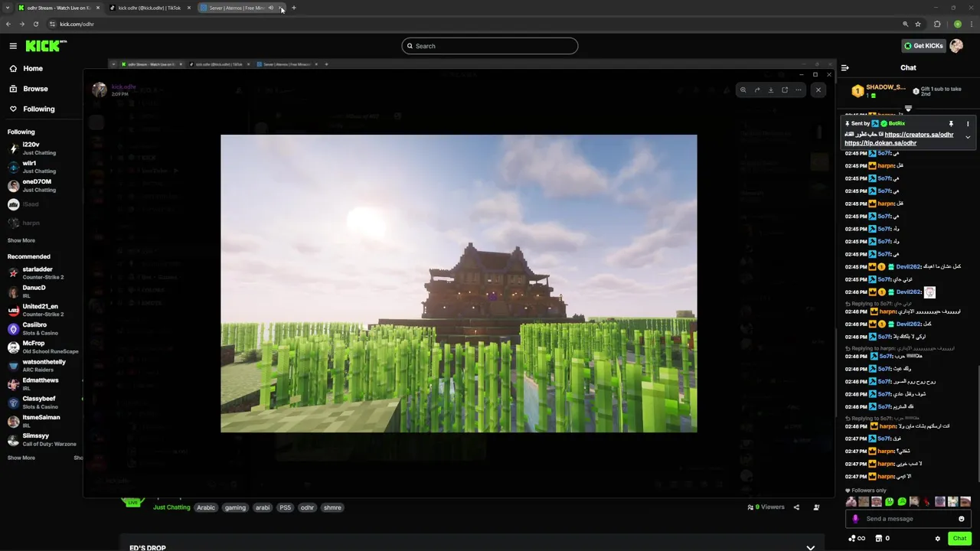The height and width of the screenshot is (551, 980).
Task: Switch to the kick odhr TikTok tab
Action: [150, 8]
